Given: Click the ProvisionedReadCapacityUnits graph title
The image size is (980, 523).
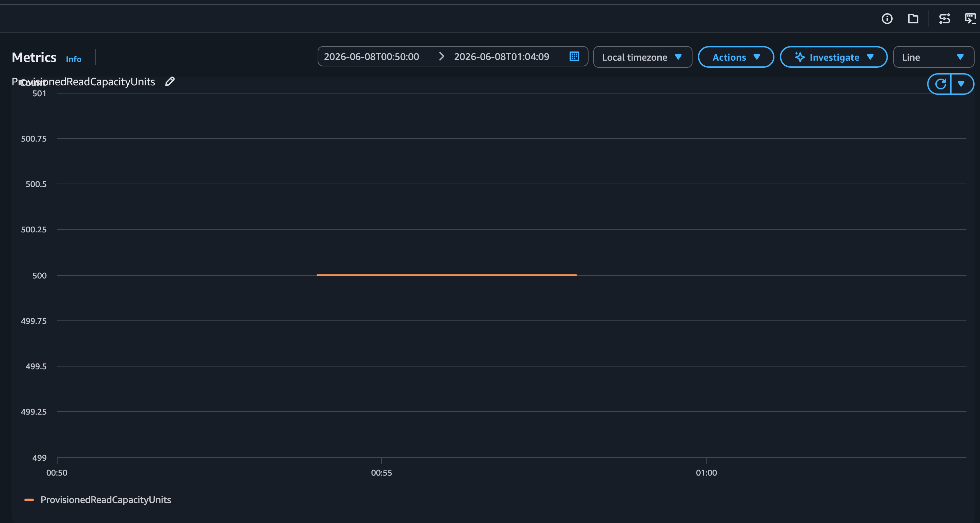Looking at the screenshot, I should [x=83, y=82].
